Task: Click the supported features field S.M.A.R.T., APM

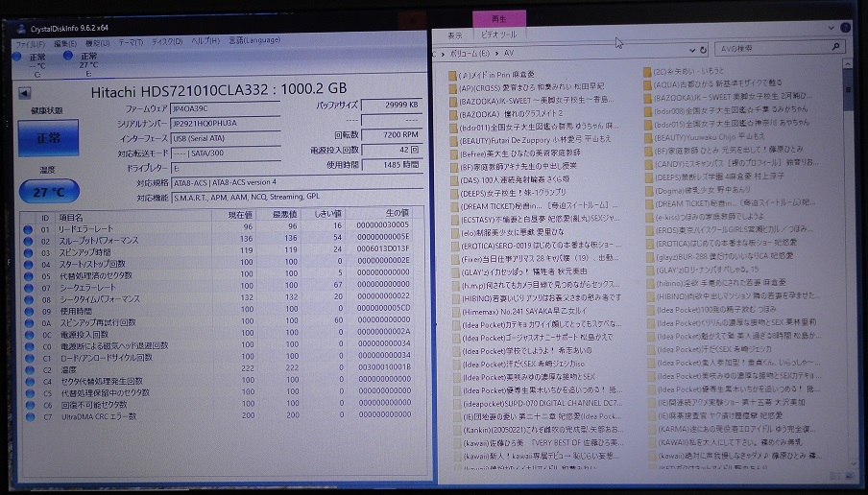Action: pos(296,197)
